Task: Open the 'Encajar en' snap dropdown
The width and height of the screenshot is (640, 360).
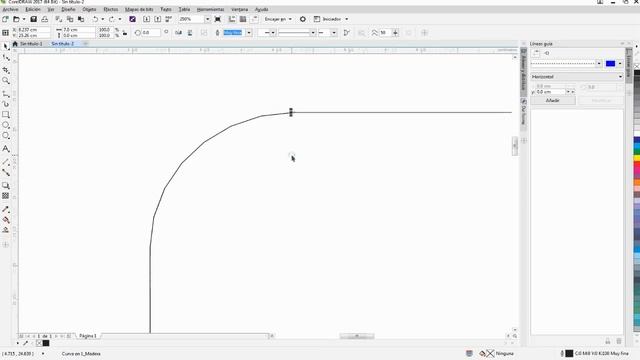Action: (278, 19)
